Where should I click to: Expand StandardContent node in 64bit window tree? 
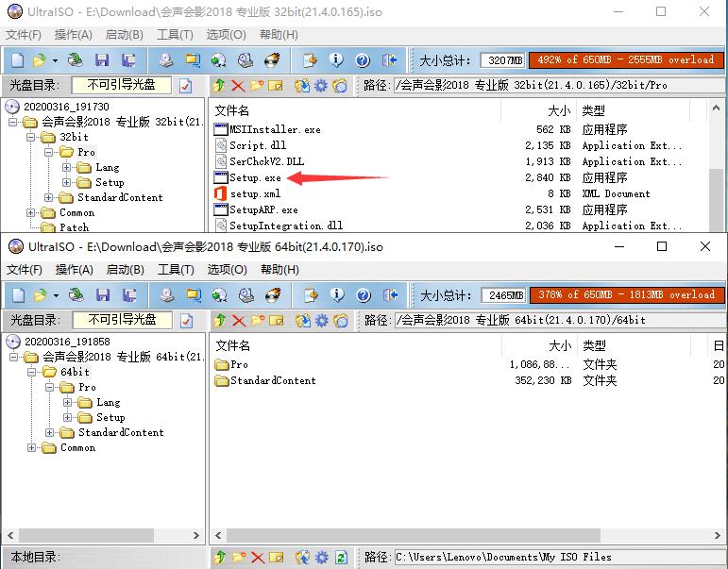49,432
